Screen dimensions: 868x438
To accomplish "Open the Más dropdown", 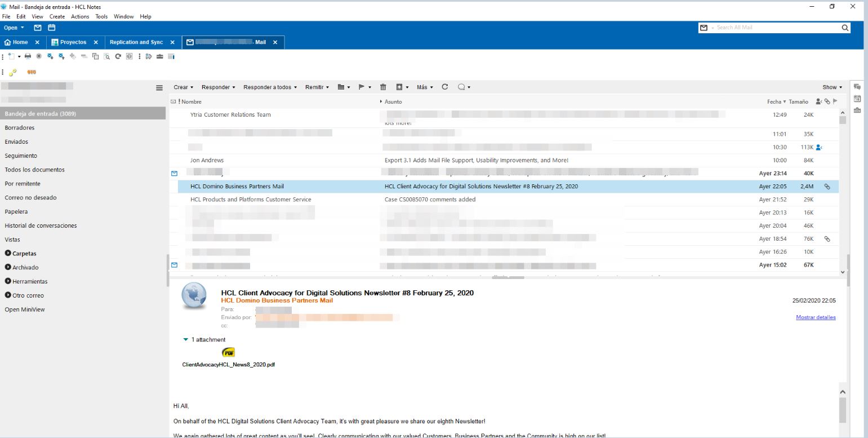I will pos(425,87).
